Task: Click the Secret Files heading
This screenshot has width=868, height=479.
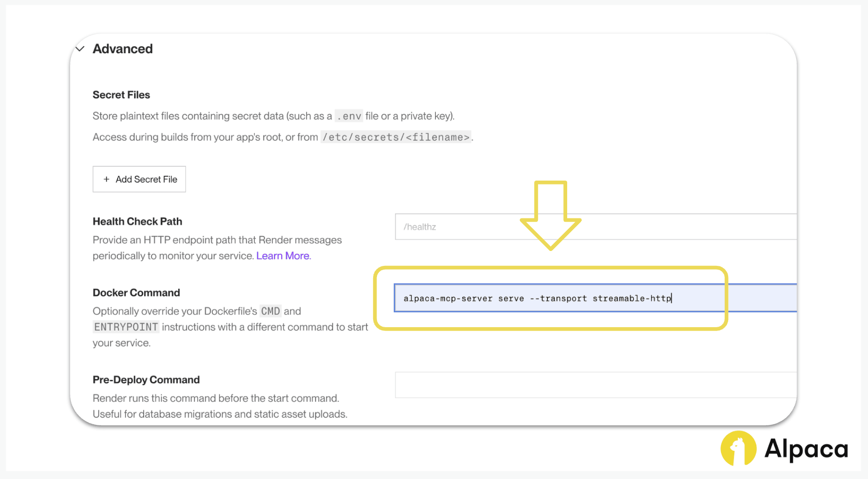Action: 121,95
